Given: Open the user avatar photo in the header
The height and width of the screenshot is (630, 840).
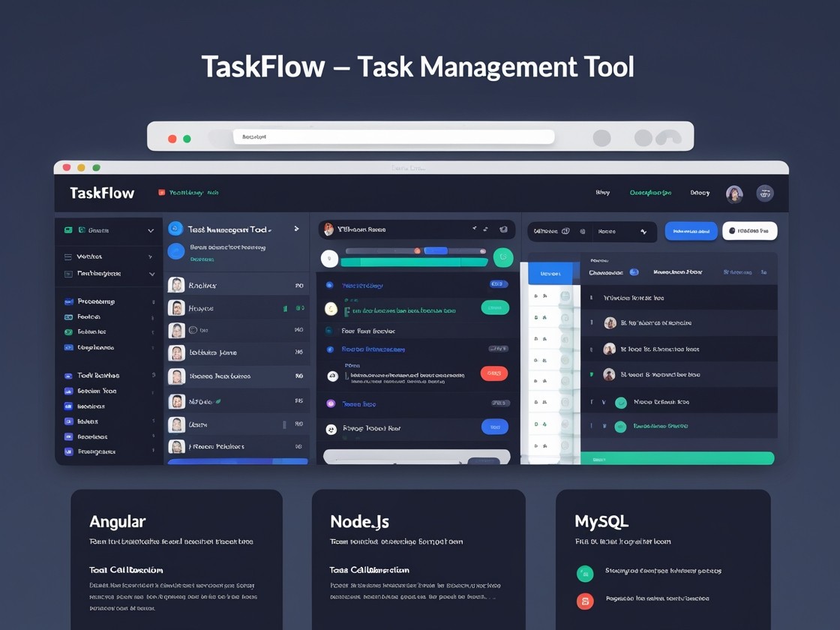Looking at the screenshot, I should (734, 193).
